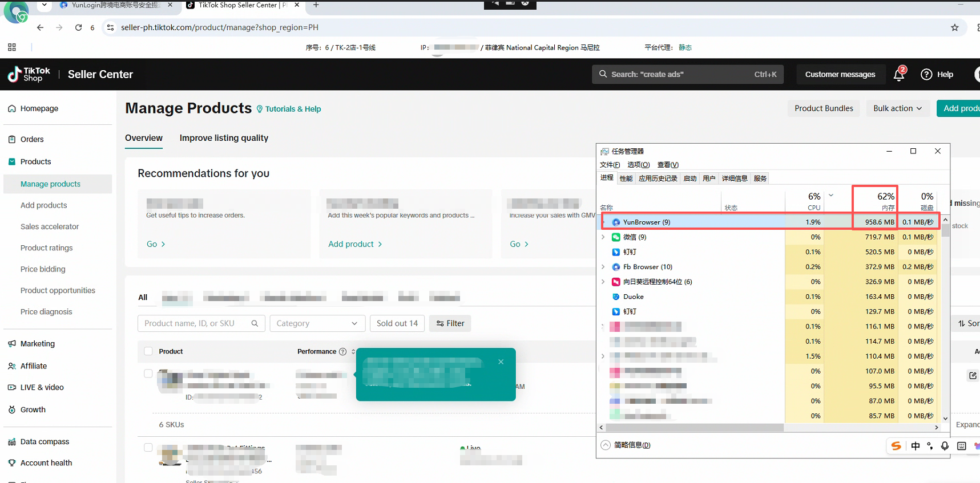
Task: Open Help in Seller Center header
Action: [937, 74]
